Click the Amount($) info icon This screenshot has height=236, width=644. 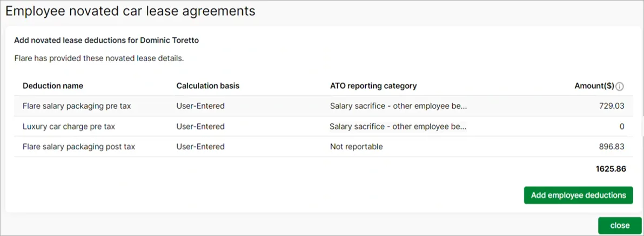click(x=620, y=87)
